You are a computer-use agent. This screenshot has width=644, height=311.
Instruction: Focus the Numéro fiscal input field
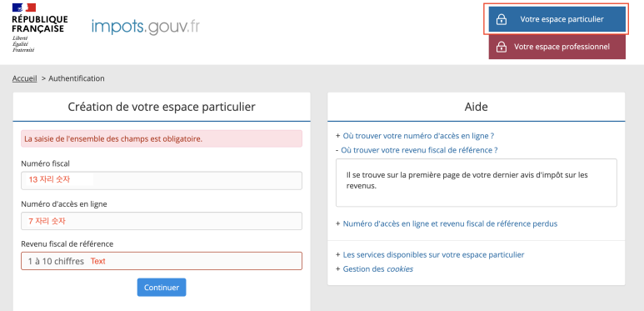[x=162, y=180]
